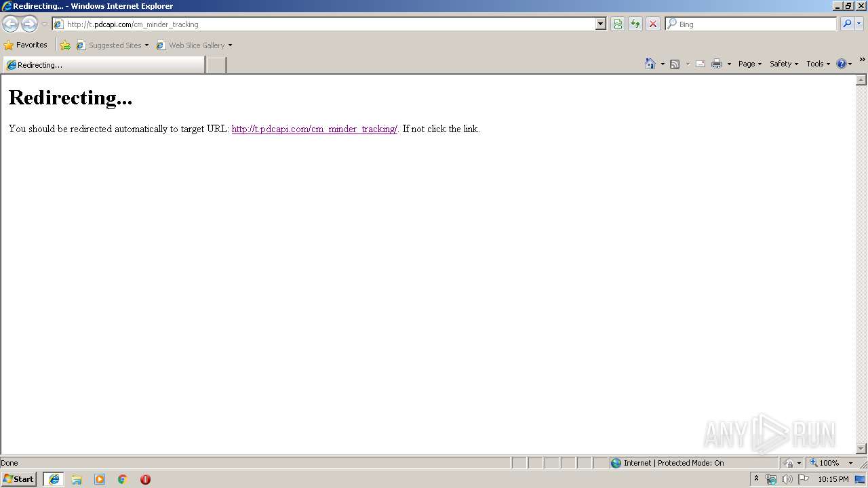Viewport: 868px width, 488px height.
Task: Expand the Web Slice Gallery dropdown arrow
Action: coord(230,45)
